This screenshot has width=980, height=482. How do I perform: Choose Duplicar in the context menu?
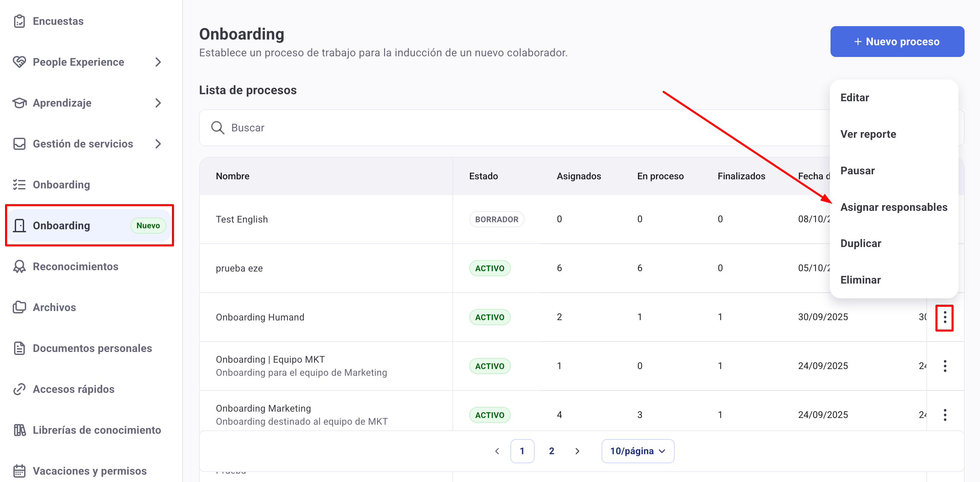pos(861,243)
